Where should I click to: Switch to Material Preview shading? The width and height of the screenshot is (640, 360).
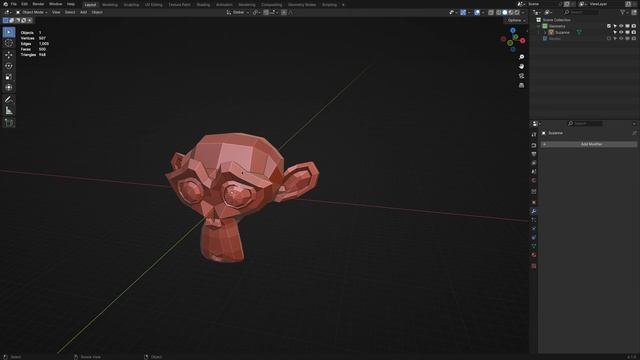coord(511,12)
